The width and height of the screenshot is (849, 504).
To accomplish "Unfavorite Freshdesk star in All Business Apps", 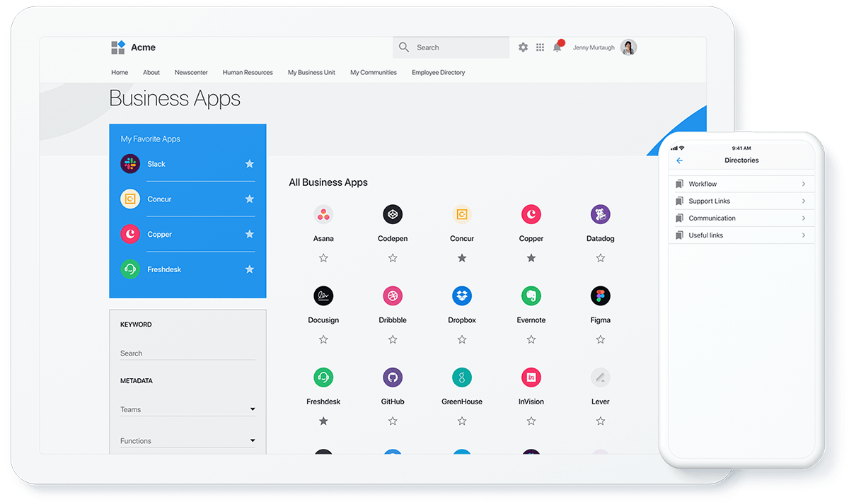I will (x=323, y=421).
